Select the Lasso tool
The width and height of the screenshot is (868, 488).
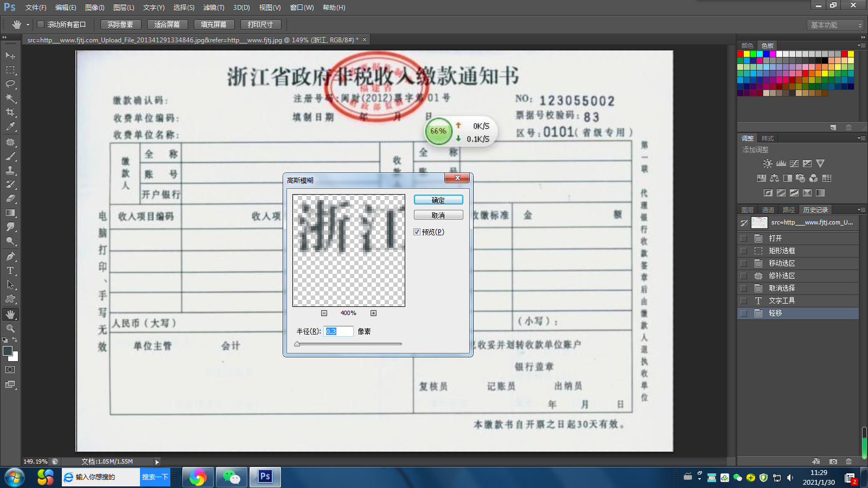pyautogui.click(x=10, y=84)
